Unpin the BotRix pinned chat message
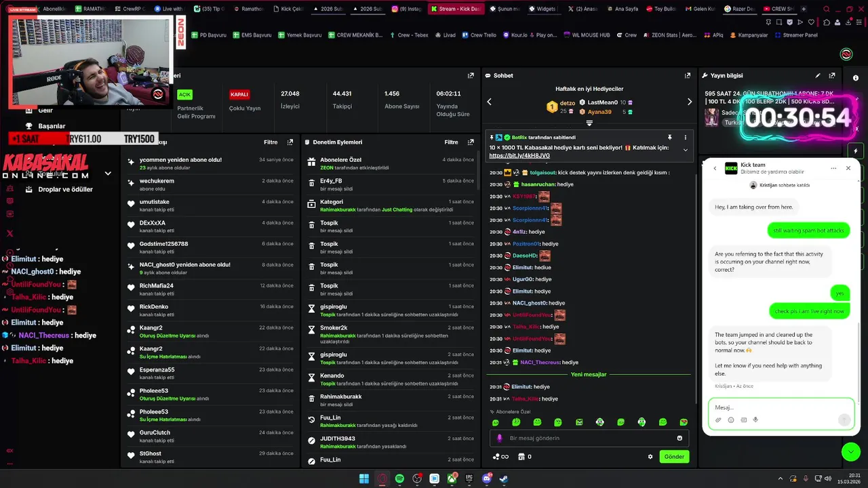868x488 pixels. tap(670, 137)
